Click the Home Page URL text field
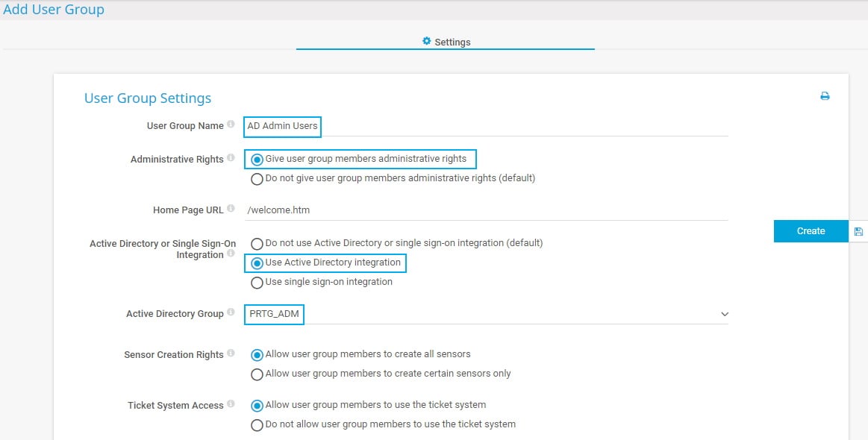Image resolution: width=868 pixels, height=440 pixels. click(485, 210)
